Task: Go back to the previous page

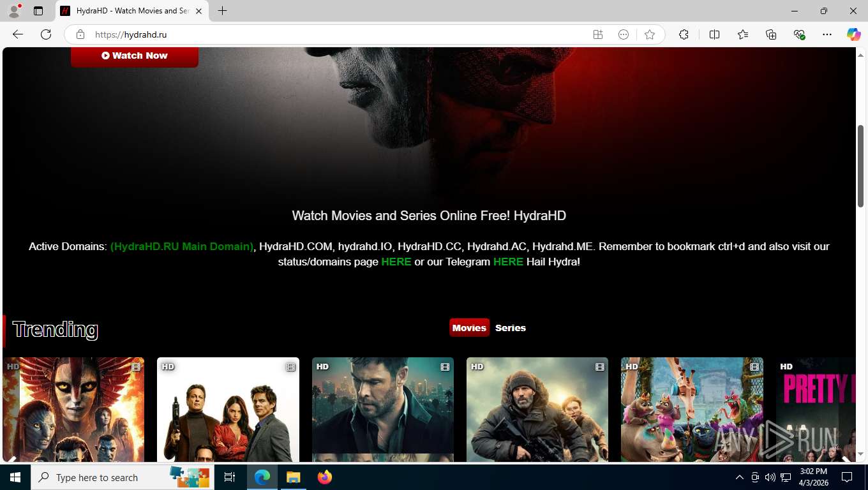Action: click(x=18, y=34)
